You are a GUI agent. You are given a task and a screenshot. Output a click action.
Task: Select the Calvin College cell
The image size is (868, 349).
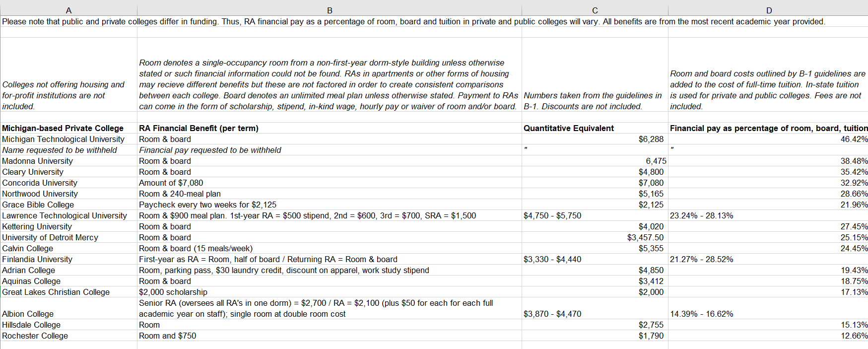click(68, 248)
